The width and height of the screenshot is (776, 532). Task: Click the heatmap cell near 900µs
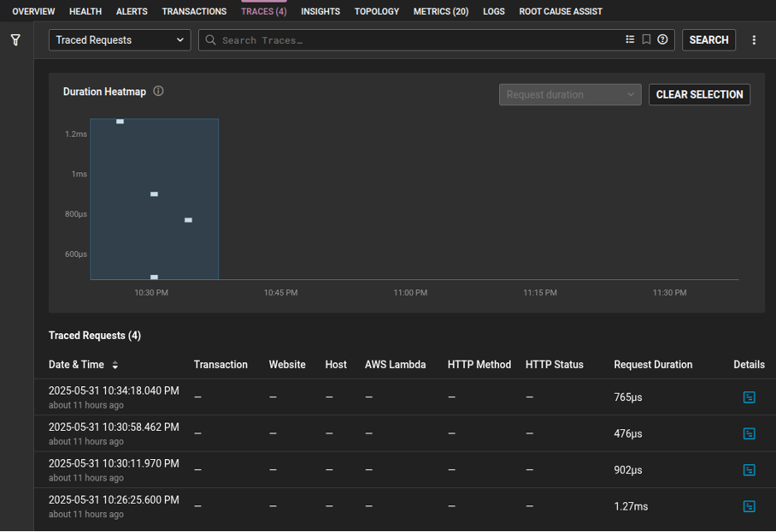coord(154,194)
